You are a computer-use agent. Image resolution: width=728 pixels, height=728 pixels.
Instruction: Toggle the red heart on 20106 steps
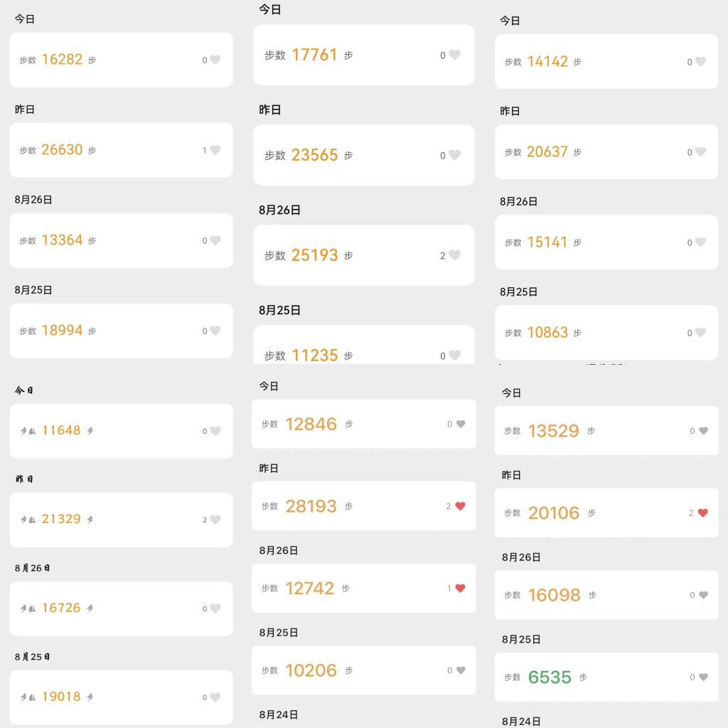point(703,513)
